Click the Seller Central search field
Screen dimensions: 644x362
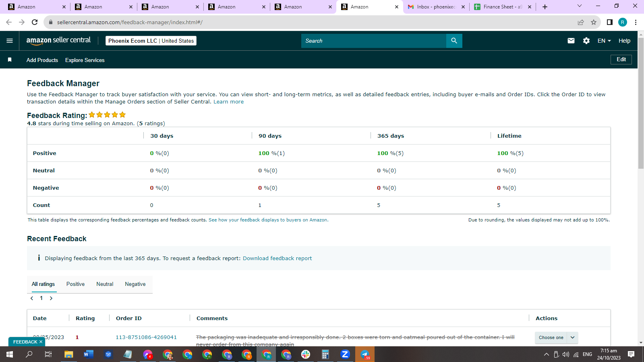[x=374, y=41]
